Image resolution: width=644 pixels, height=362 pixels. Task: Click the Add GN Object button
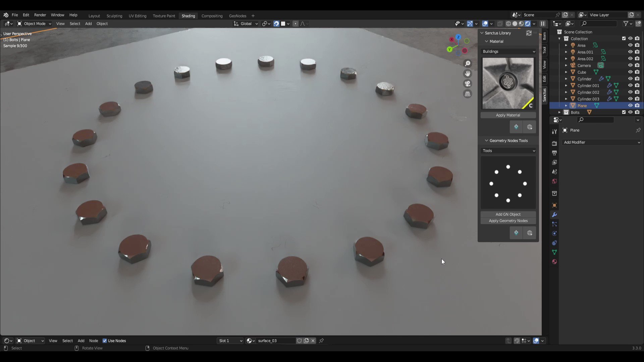coord(508,214)
